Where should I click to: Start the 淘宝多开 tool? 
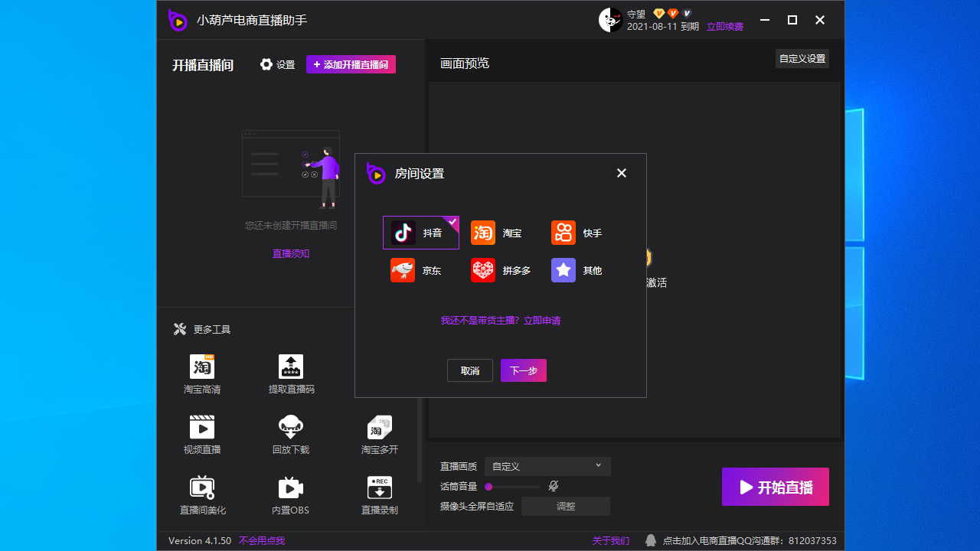point(379,434)
